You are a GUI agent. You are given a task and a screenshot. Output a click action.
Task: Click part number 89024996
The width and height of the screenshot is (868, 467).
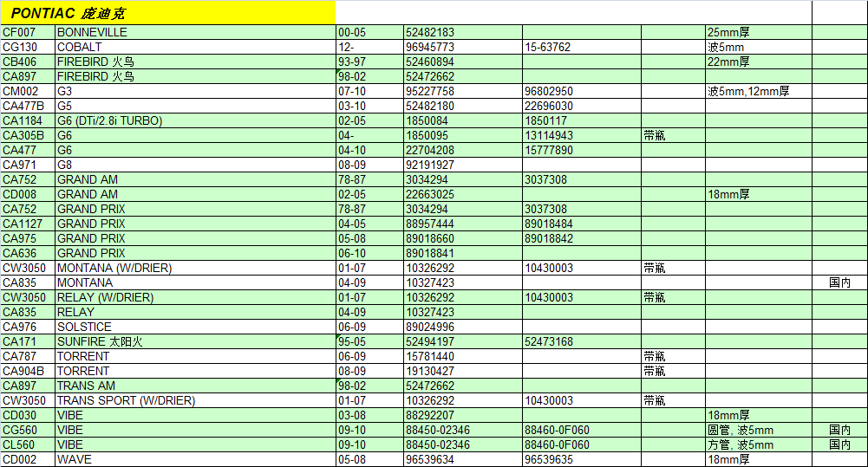point(463,327)
